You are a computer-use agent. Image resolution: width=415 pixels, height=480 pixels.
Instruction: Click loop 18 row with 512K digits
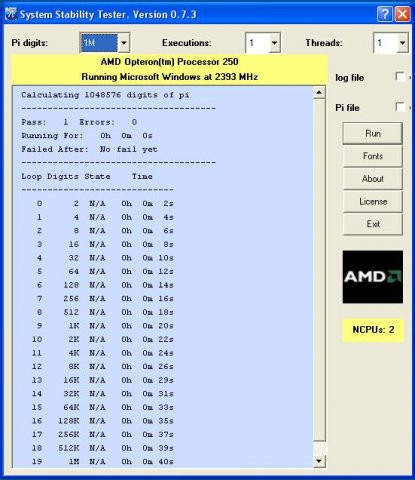pyautogui.click(x=103, y=448)
